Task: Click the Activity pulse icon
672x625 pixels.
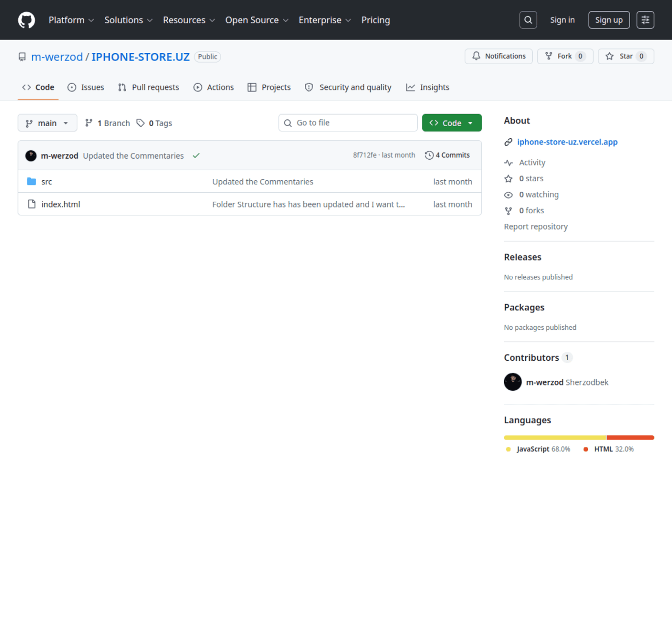Action: click(508, 163)
